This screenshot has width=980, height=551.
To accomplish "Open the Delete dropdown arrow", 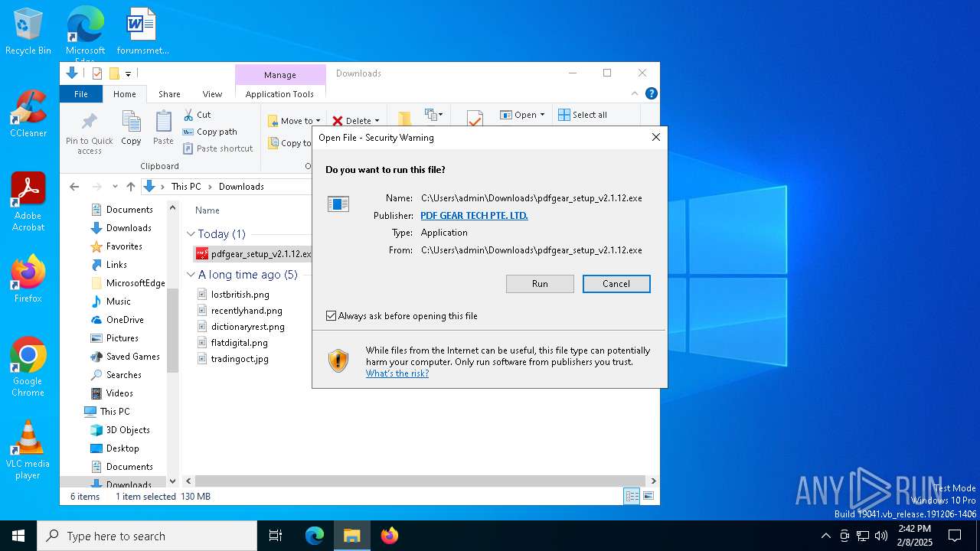I will pyautogui.click(x=377, y=121).
